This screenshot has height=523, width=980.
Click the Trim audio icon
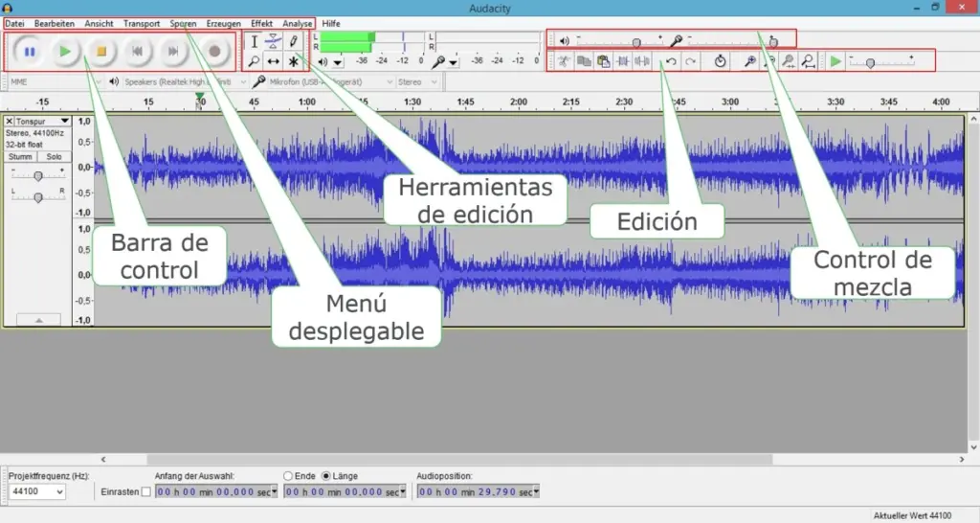point(622,61)
